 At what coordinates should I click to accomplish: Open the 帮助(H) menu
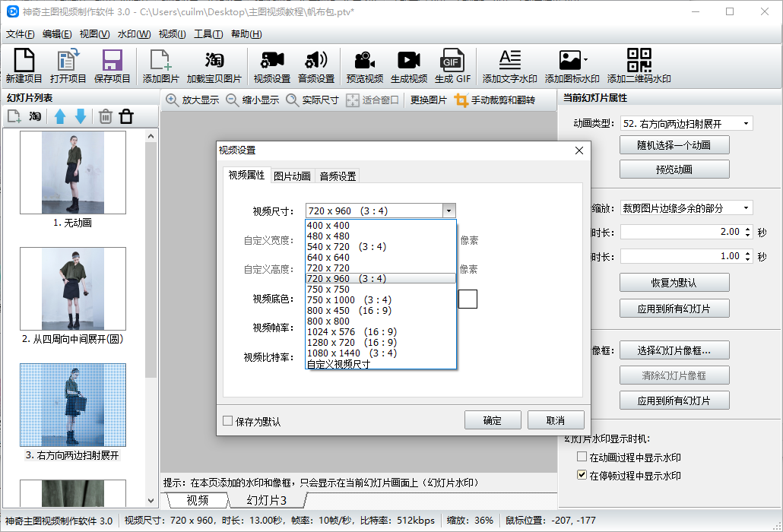coord(246,34)
